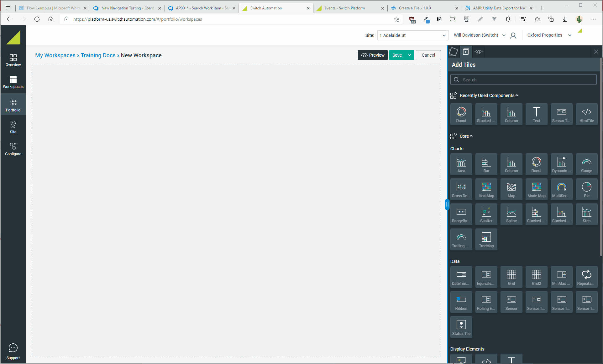603x364 pixels.
Task: Add the Pie chart tile
Action: [x=586, y=189]
